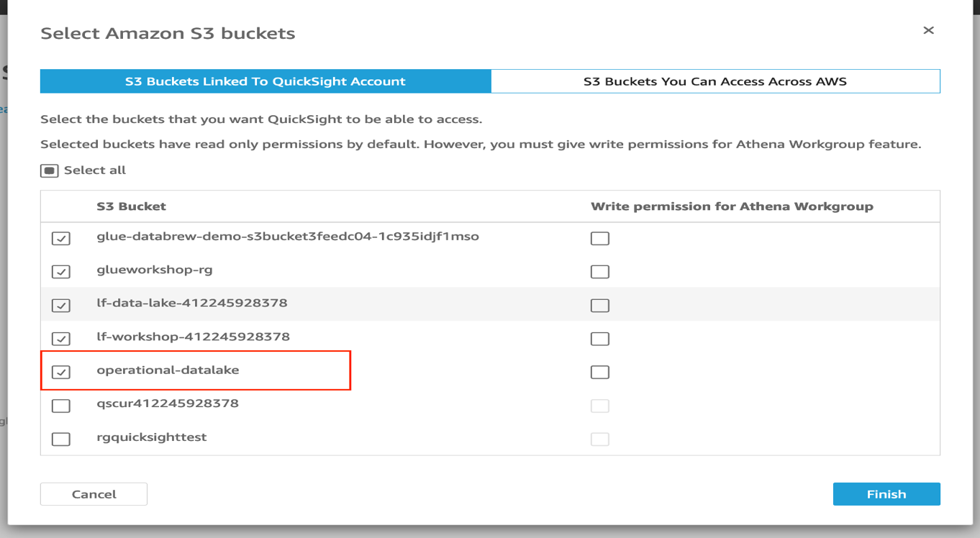Click the Cancel button
The width and height of the screenshot is (980, 538).
click(94, 494)
